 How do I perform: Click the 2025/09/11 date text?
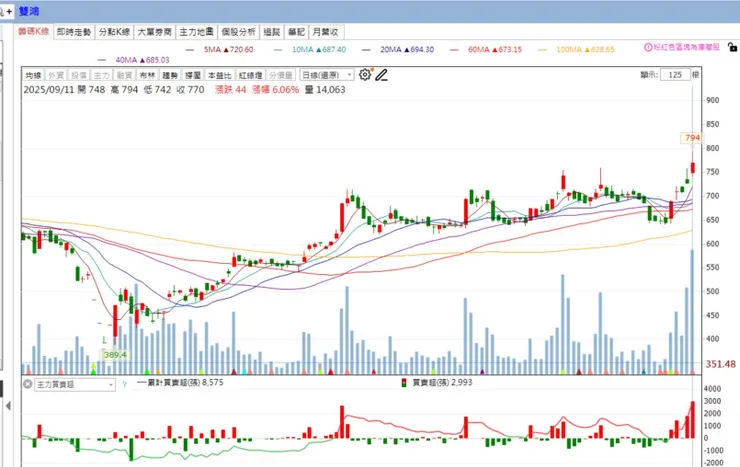pos(49,90)
